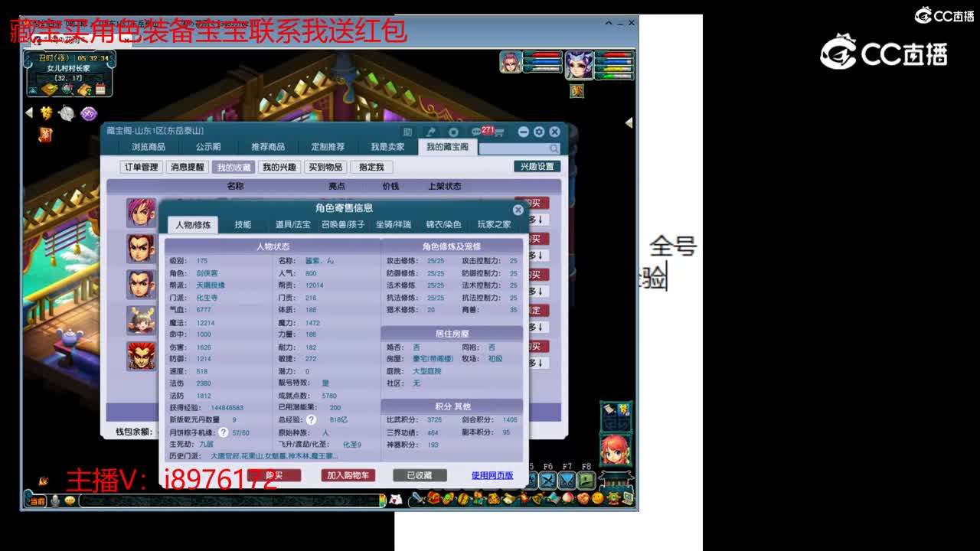The width and height of the screenshot is (980, 551).
Task: Click the calendar icon under the minimap
Action: 100,90
